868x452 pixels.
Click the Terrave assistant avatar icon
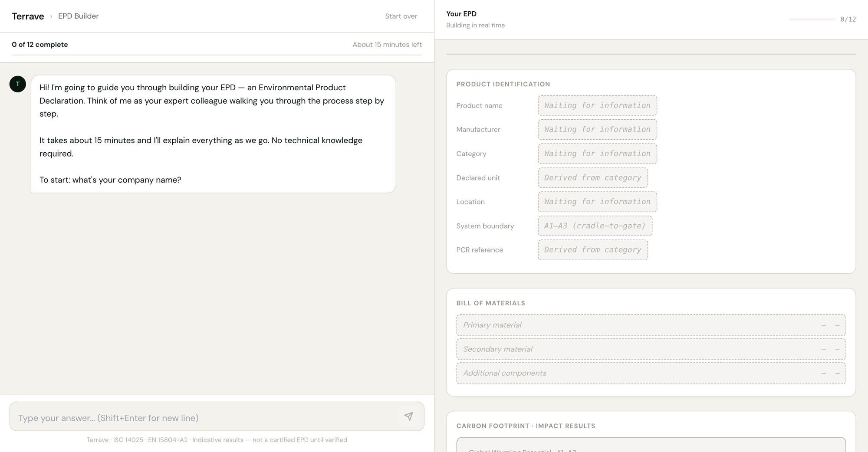(18, 84)
